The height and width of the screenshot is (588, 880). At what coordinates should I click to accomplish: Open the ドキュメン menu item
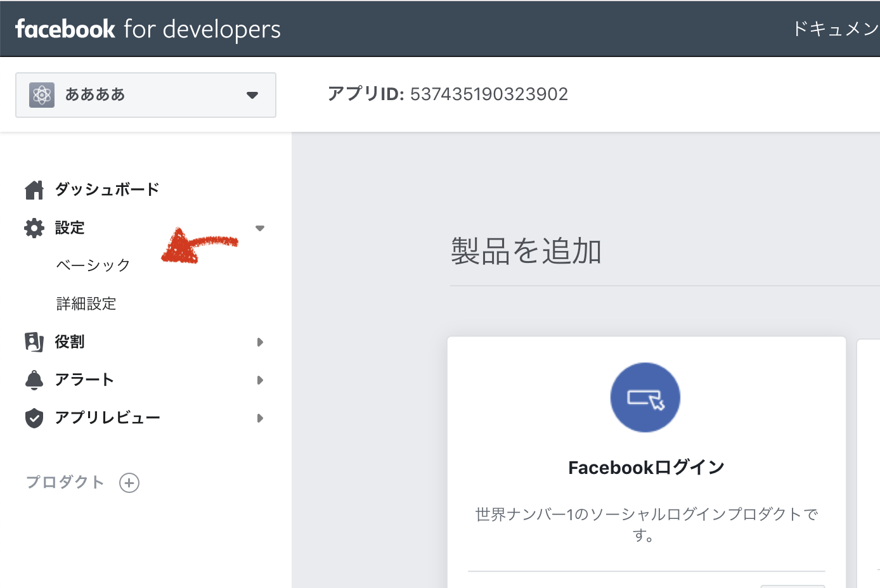pos(834,28)
